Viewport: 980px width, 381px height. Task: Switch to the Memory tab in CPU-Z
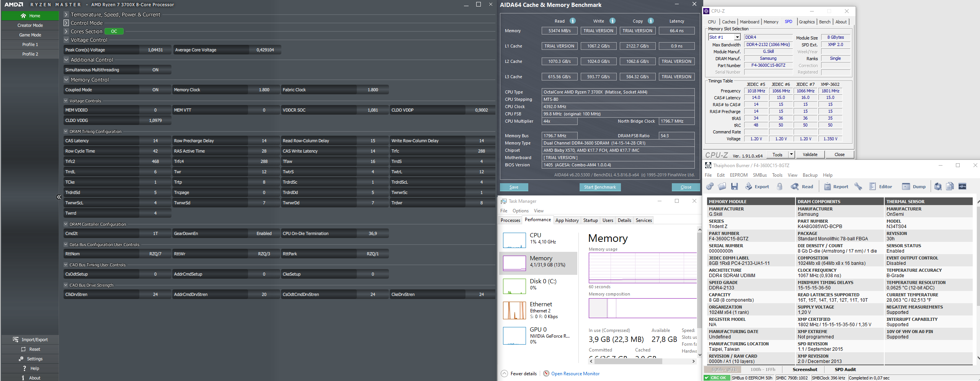(x=771, y=22)
